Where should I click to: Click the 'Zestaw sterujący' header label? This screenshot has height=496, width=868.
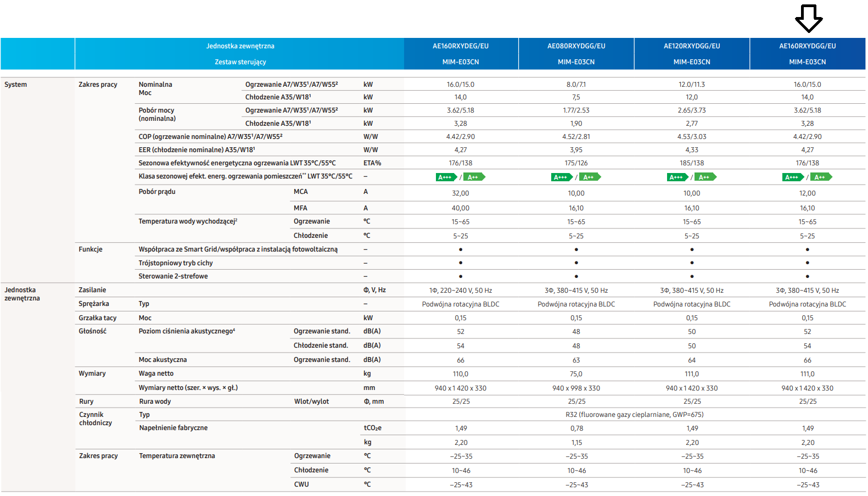click(240, 62)
